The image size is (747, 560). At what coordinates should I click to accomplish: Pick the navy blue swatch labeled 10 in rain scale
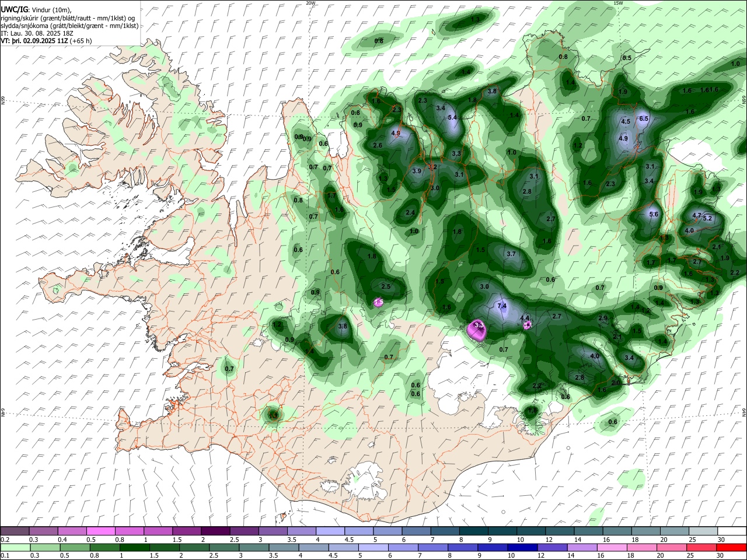click(x=522, y=547)
